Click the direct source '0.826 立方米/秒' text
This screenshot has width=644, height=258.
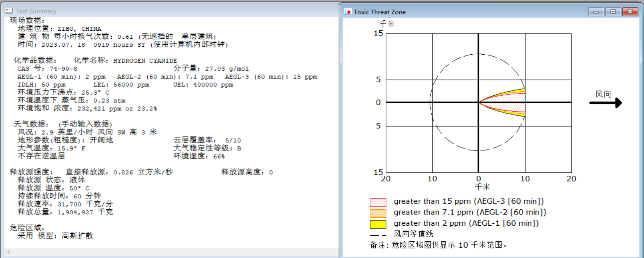(x=143, y=172)
